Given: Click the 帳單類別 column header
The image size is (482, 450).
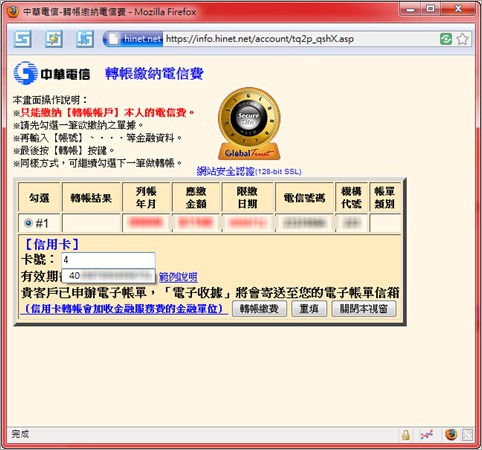Looking at the screenshot, I should click(385, 197).
